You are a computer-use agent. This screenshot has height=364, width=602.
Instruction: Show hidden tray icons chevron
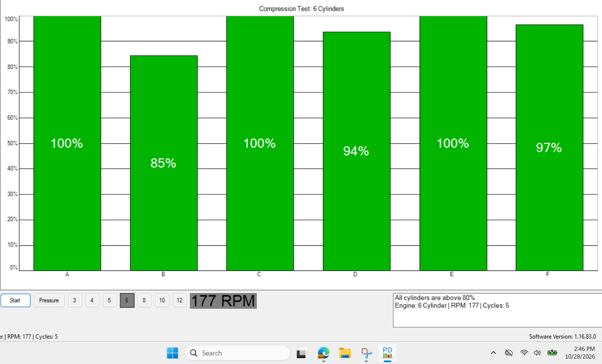pyautogui.click(x=493, y=352)
